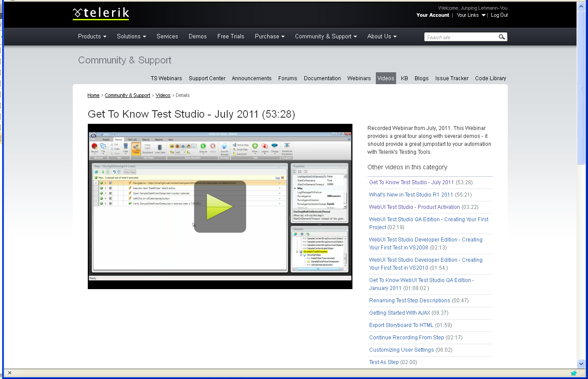This screenshot has width=588, height=379.
Task: Click the "Other videos in this category" heading
Action: [x=407, y=167]
